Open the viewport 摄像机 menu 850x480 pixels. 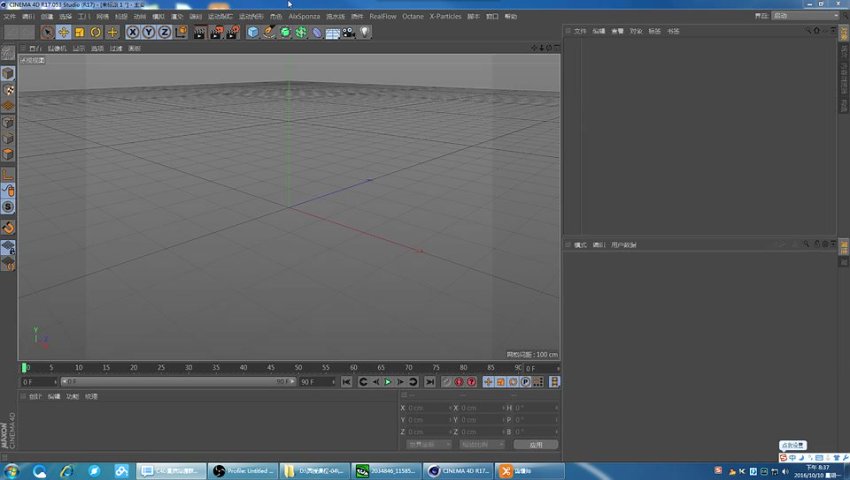(x=57, y=48)
